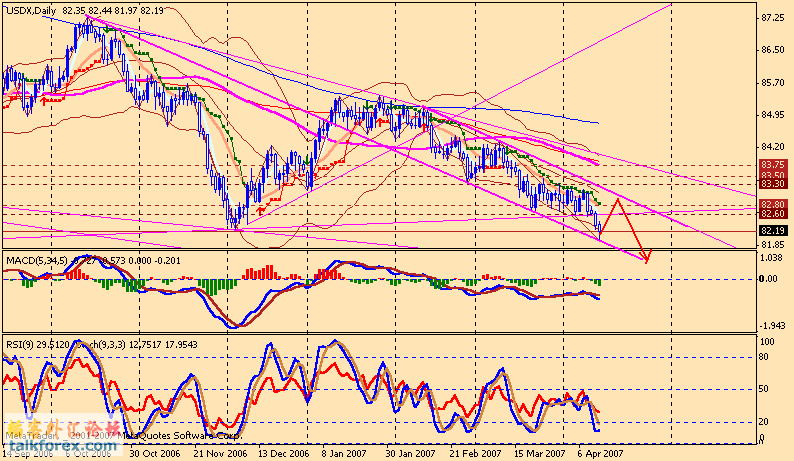Click the 80 level on RSI scale
The width and height of the screenshot is (794, 461).
click(x=764, y=357)
